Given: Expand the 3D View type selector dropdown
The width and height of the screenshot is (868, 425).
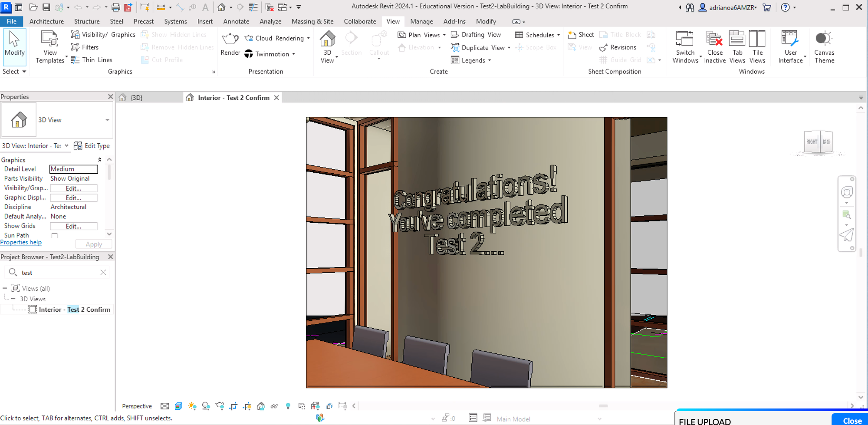Looking at the screenshot, I should coord(107,120).
